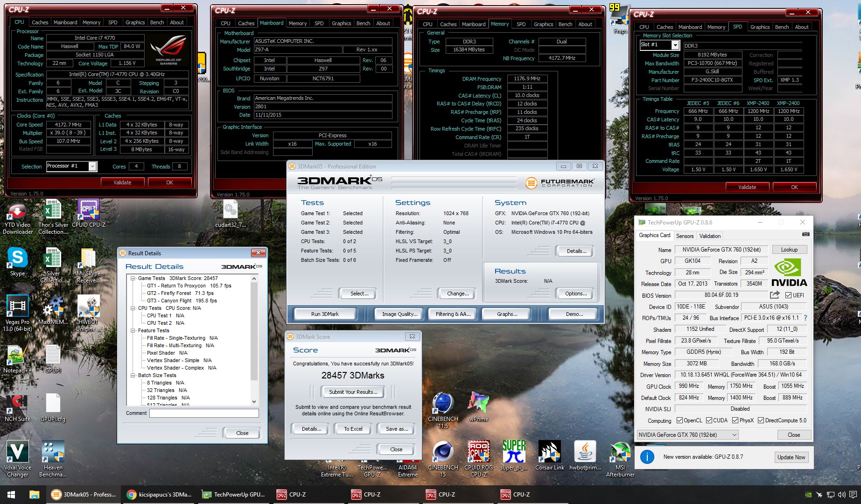Open cudart32 file on desktop

(x=231, y=215)
